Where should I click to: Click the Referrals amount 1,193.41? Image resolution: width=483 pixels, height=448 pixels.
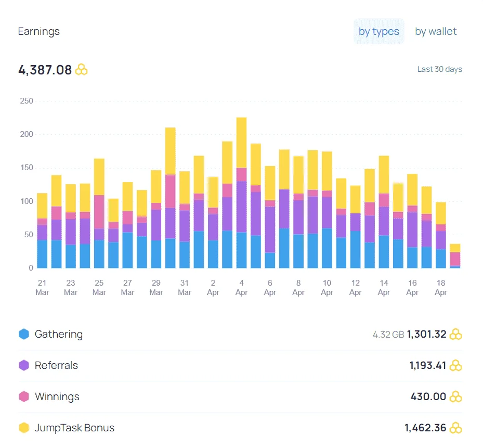[x=428, y=365]
